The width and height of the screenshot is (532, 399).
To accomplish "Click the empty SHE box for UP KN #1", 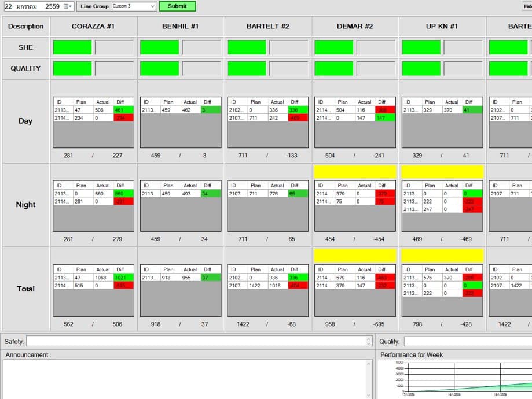I will 463,47.
